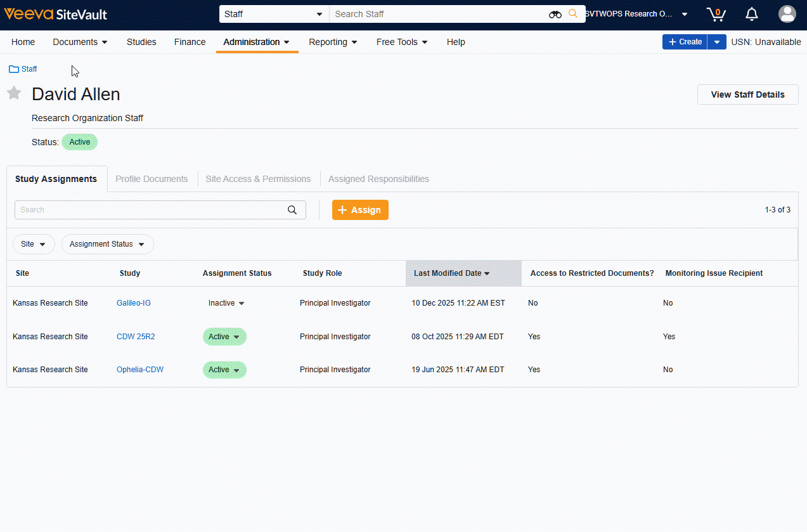Open the Site filter dropdown
This screenshot has width=807, height=532.
pos(34,243)
